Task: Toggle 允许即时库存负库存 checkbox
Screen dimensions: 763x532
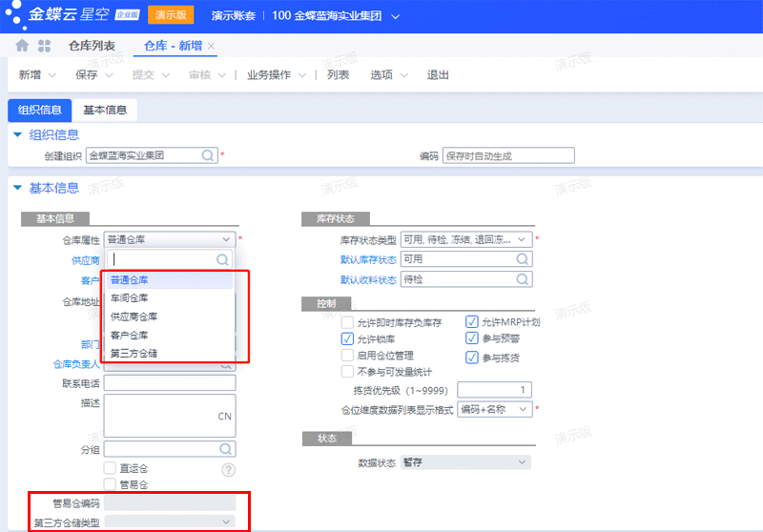Action: [x=347, y=322]
